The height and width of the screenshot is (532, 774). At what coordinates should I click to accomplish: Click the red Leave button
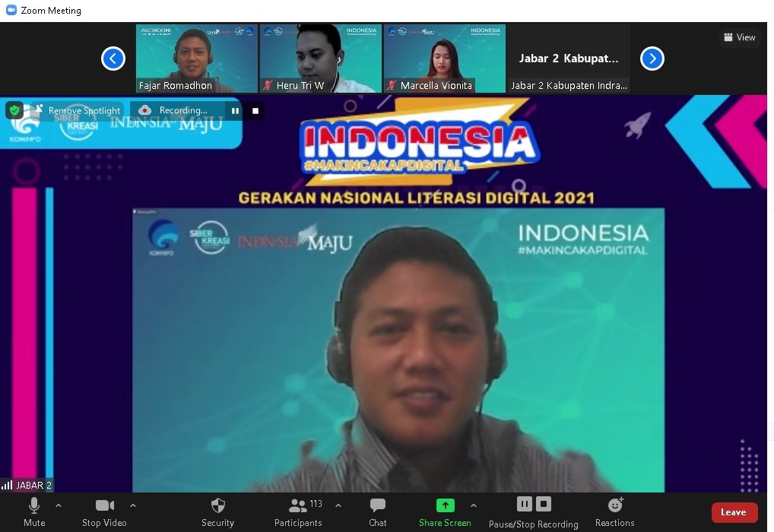(734, 512)
